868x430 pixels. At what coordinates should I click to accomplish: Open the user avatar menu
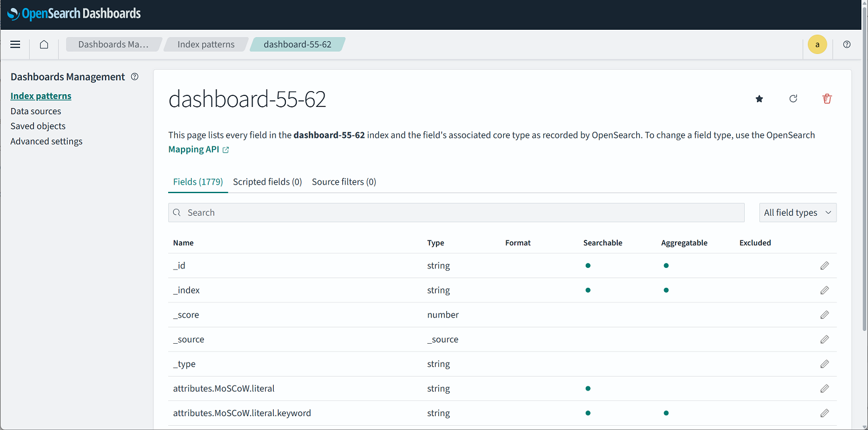pyautogui.click(x=817, y=45)
